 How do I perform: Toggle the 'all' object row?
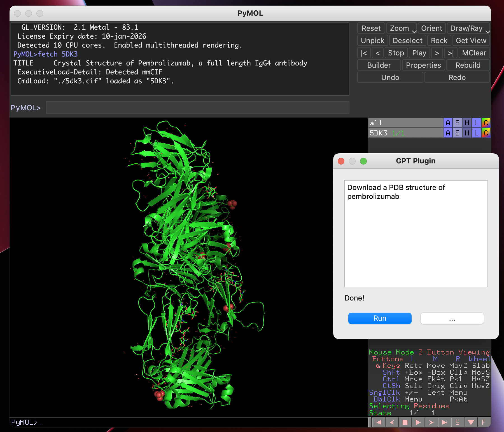405,123
